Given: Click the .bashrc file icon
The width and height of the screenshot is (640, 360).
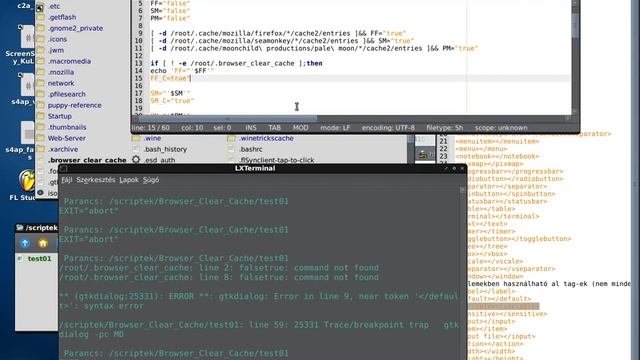Looking at the screenshot, I should point(231,149).
